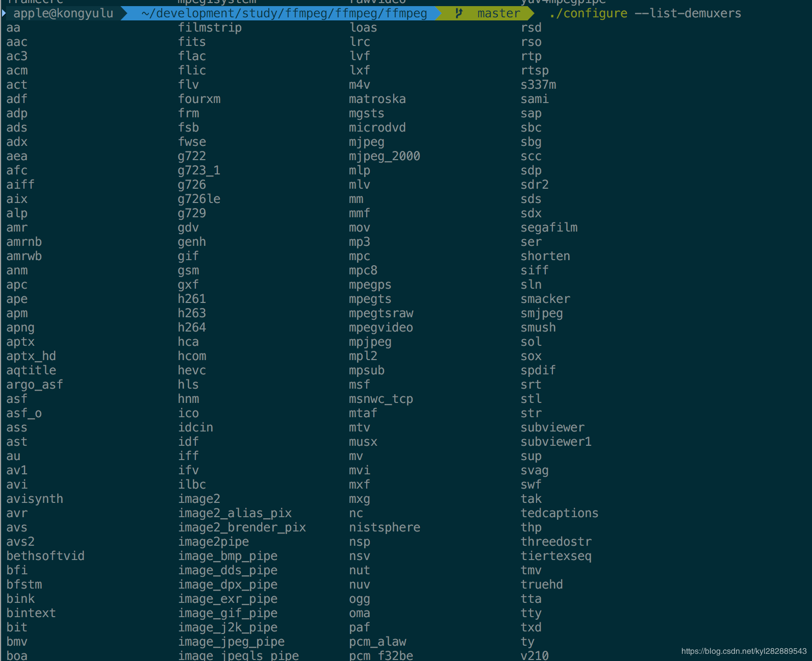This screenshot has height=661, width=812.
Task: Click the 'loas' entry
Action: (x=364, y=28)
